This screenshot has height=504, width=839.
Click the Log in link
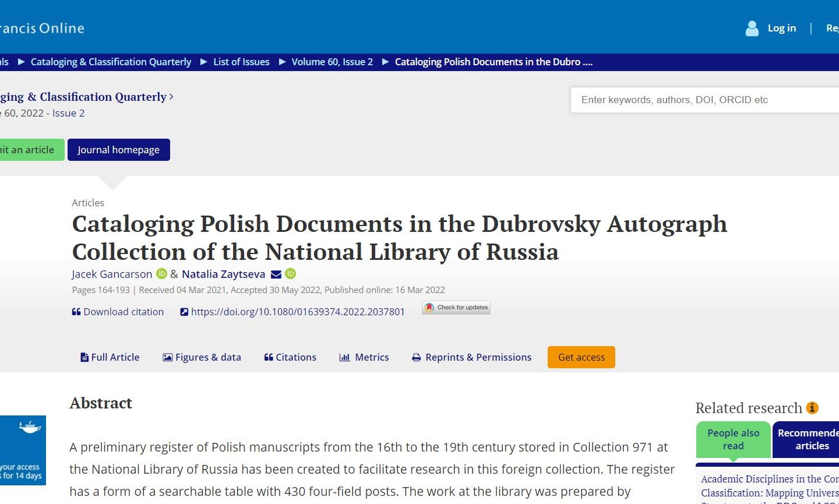point(782,28)
